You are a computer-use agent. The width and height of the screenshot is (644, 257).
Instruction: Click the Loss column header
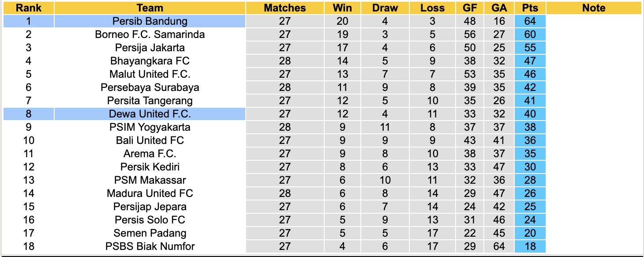432,8
